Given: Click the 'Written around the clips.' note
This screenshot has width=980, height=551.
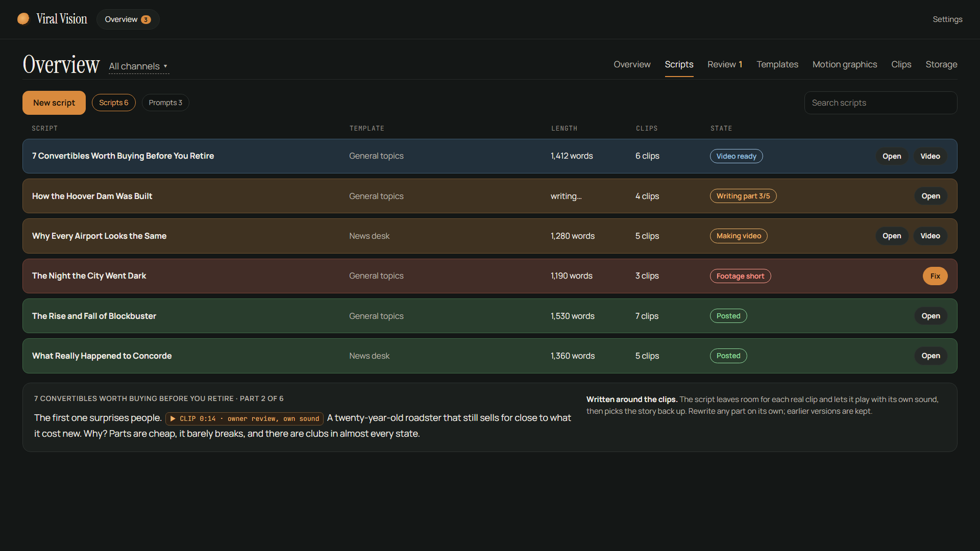Looking at the screenshot, I should pos(631,399).
